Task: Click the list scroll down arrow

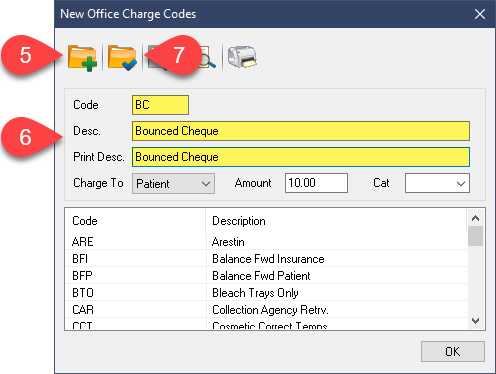Action: coord(476,321)
